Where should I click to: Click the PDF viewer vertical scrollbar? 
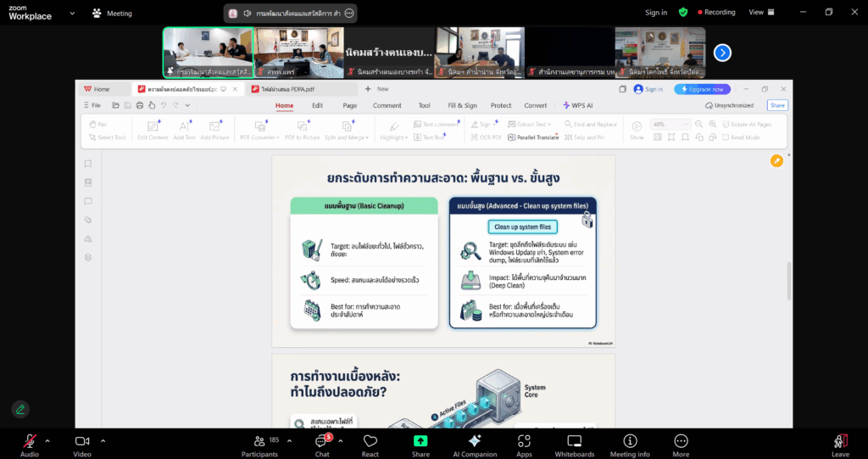(789, 280)
